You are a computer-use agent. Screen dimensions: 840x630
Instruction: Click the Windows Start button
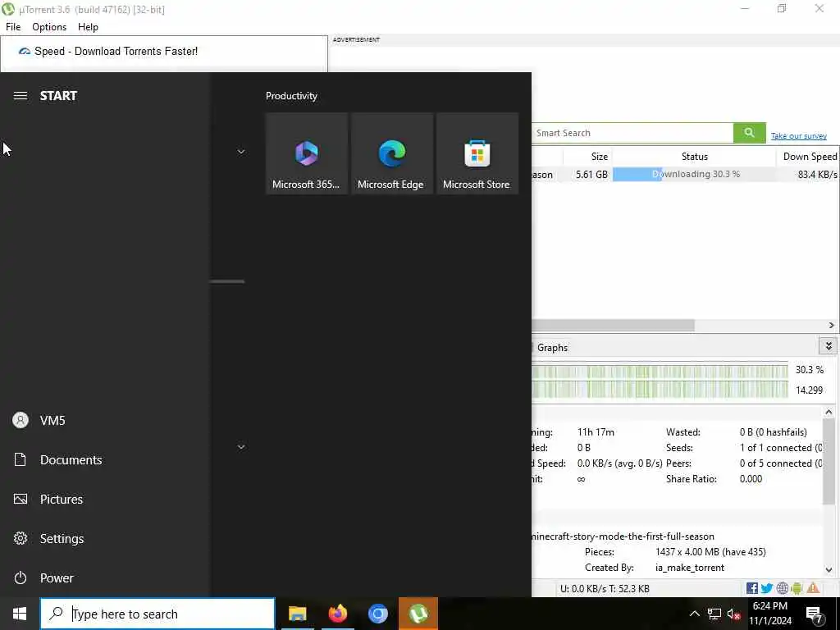pos(20,614)
